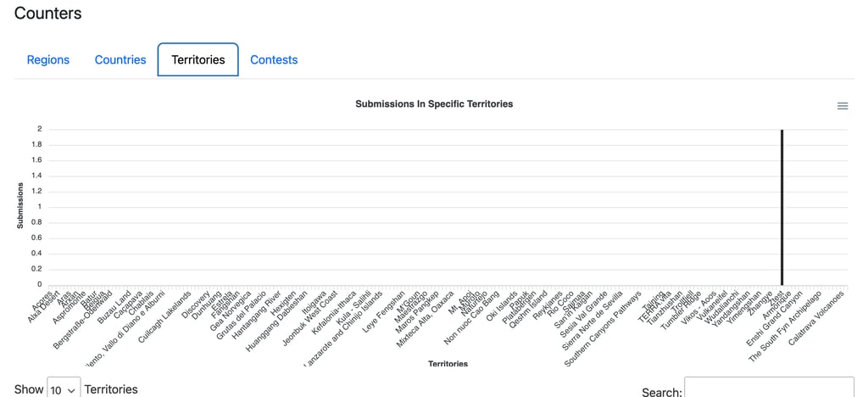868x397 pixels.
Task: Click the 'Submissions' y-axis title
Action: click(19, 208)
